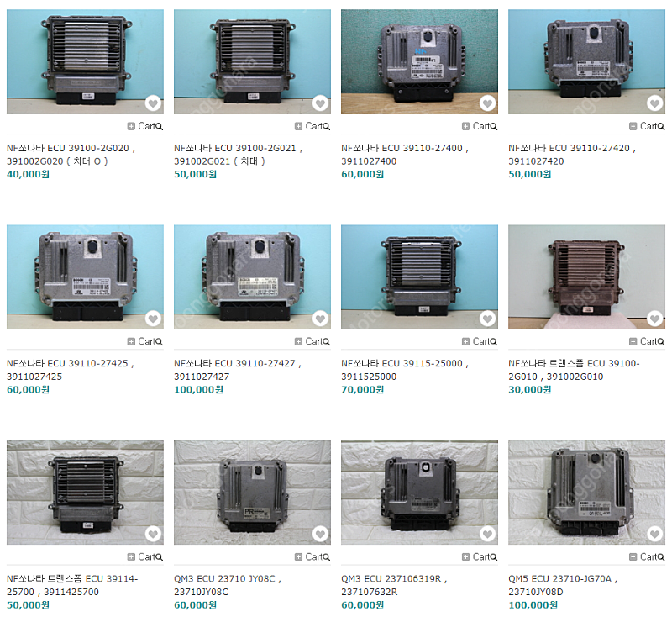Click the magnifier icon under ECU 39110-27425

tap(160, 342)
